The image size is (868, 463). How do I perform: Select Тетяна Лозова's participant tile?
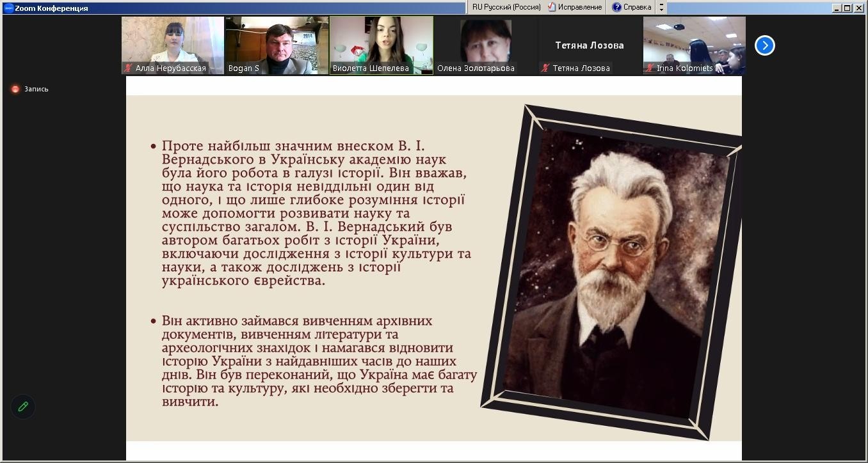[x=590, y=45]
